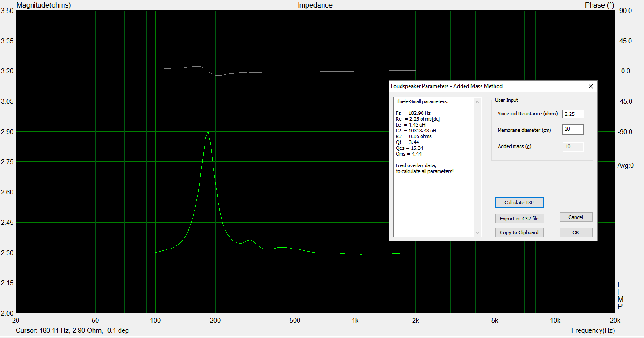Select the Re = 2.25 ohms[dc] line
Image resolution: width=644 pixels, height=338 pixels.
pyautogui.click(x=418, y=119)
